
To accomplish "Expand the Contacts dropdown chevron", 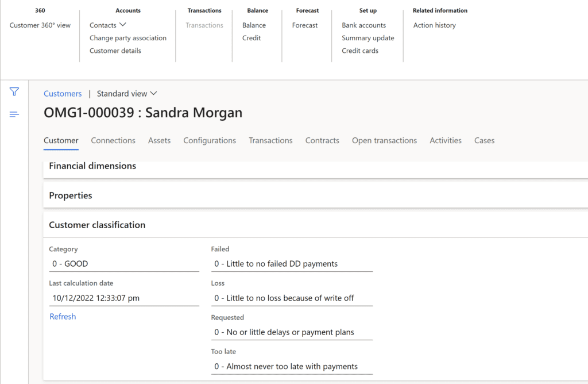I will point(123,25).
